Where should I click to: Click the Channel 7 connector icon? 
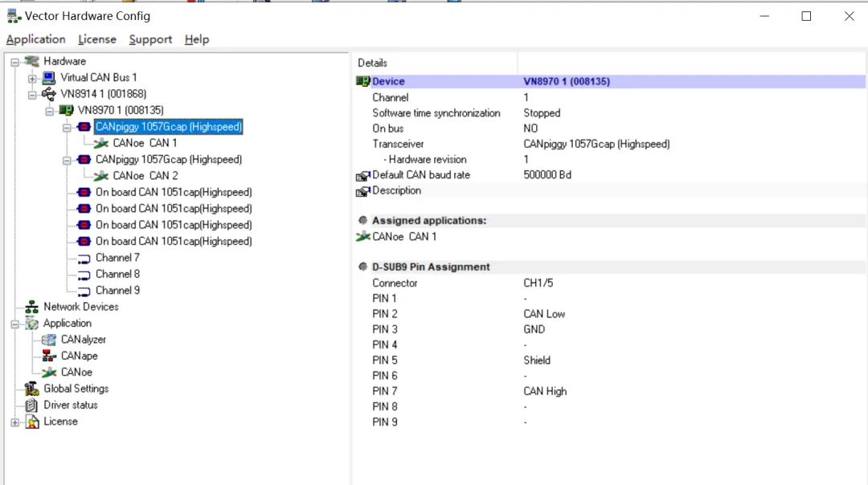coord(84,259)
